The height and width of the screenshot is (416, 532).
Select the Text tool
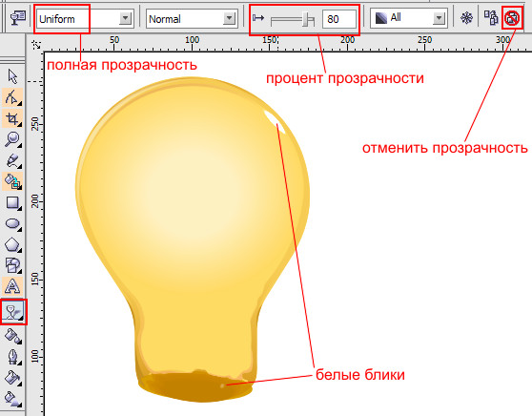pos(12,286)
